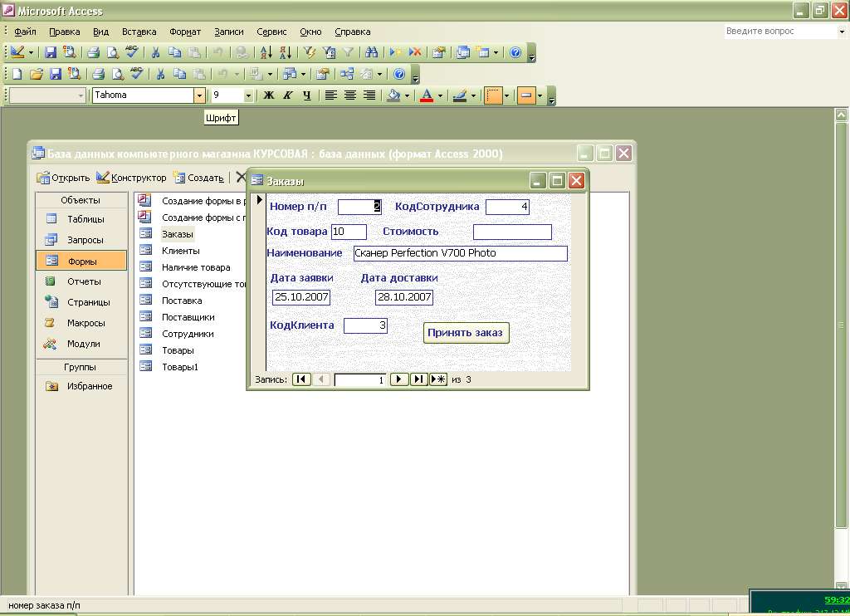This screenshot has width=850, height=616.
Task: Toggle underline Ч formatting
Action: point(306,95)
